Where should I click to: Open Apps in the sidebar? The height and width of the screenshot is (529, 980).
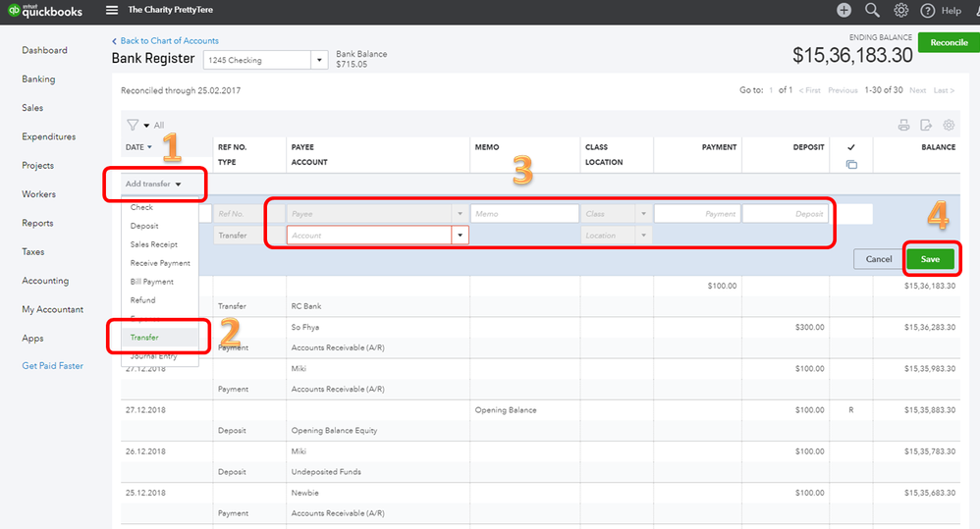32,338
